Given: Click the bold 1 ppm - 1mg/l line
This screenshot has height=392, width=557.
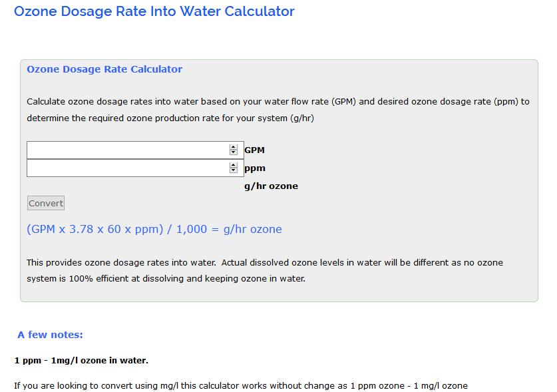Looking at the screenshot, I should 81,361.
